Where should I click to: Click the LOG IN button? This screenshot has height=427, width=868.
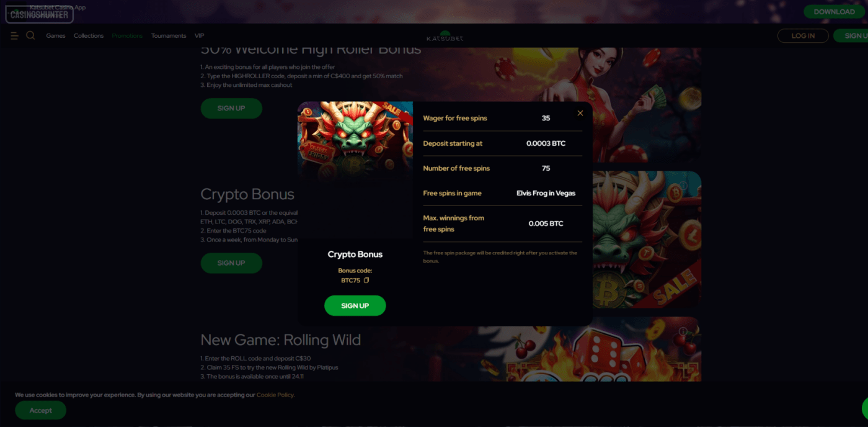[803, 36]
